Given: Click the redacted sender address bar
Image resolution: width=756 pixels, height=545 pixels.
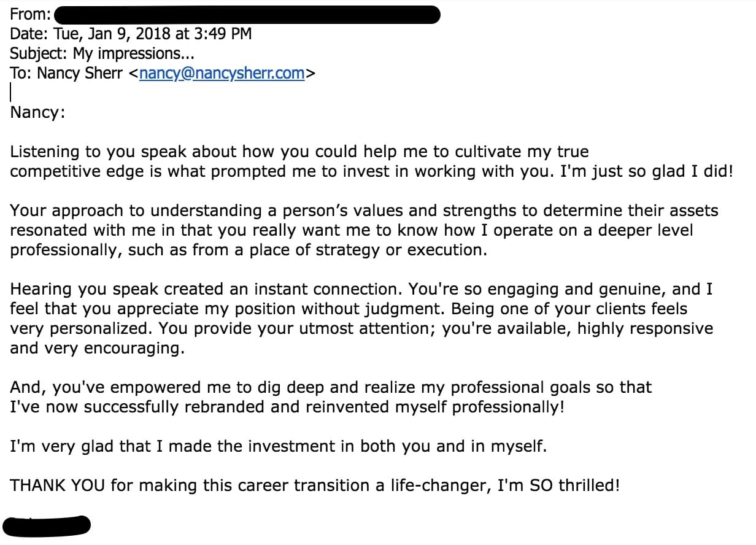Looking at the screenshot, I should (x=247, y=14).
